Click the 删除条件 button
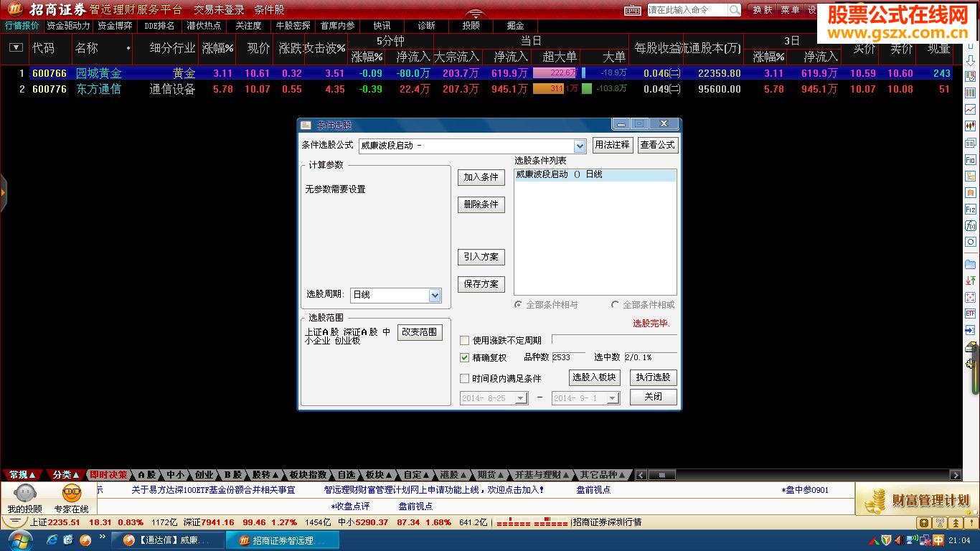 tap(481, 204)
